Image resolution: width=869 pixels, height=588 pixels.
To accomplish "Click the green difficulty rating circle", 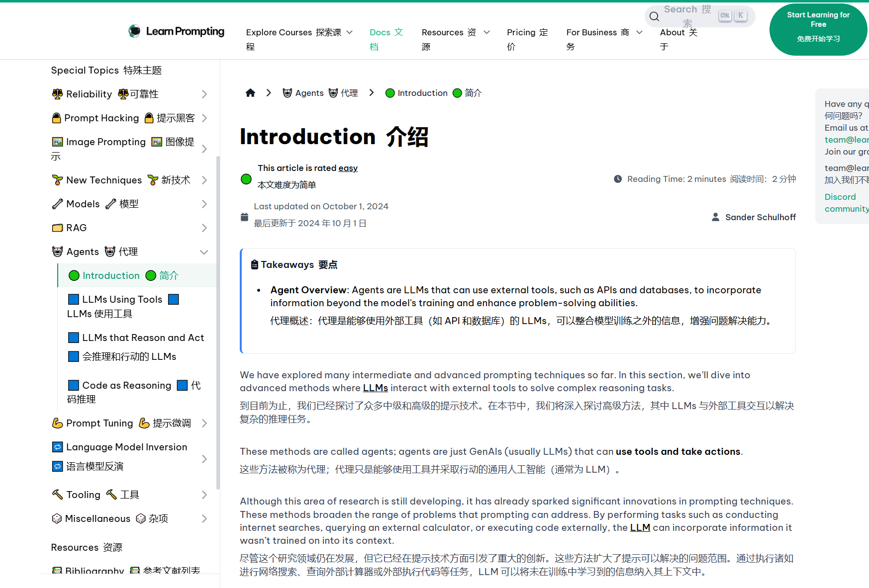I will point(246,179).
